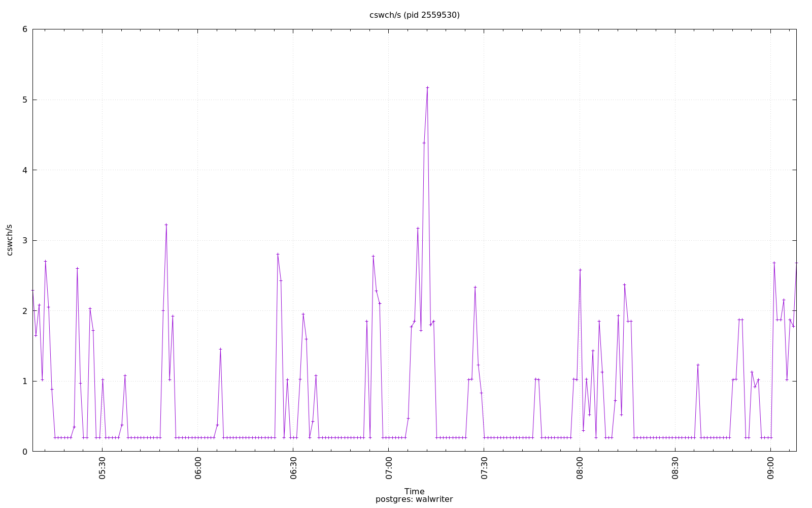
Task: Click the y-axis tick label 1
Action: pos(25,381)
